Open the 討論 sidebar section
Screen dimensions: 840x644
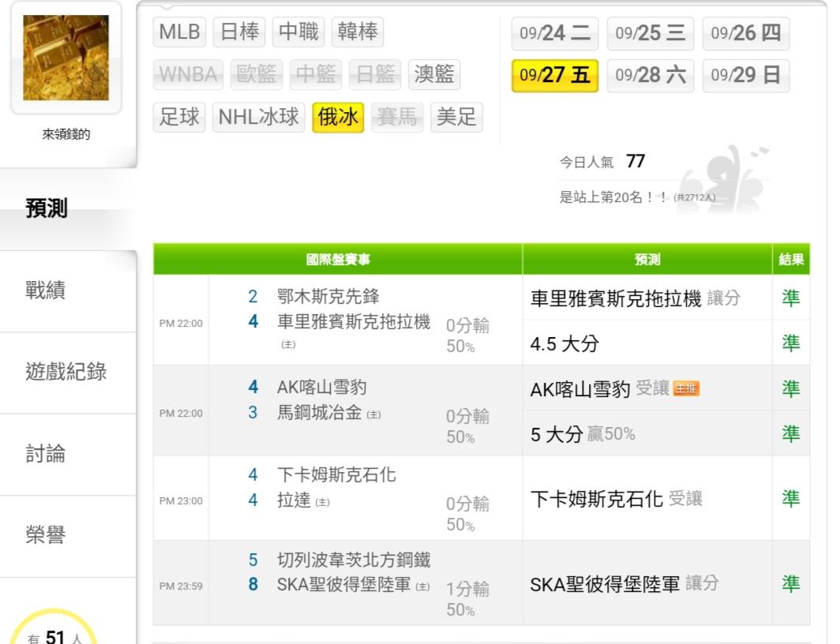68,455
